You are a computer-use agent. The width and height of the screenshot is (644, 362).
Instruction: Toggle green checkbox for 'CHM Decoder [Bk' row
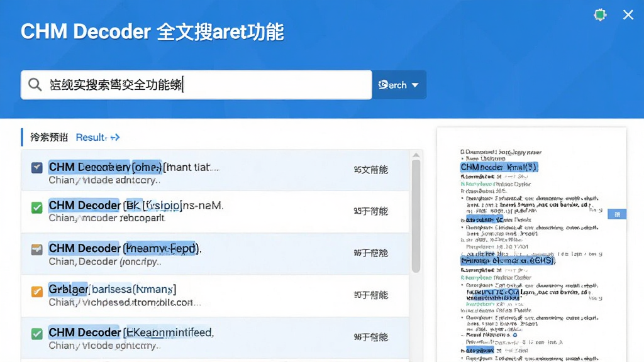(37, 207)
